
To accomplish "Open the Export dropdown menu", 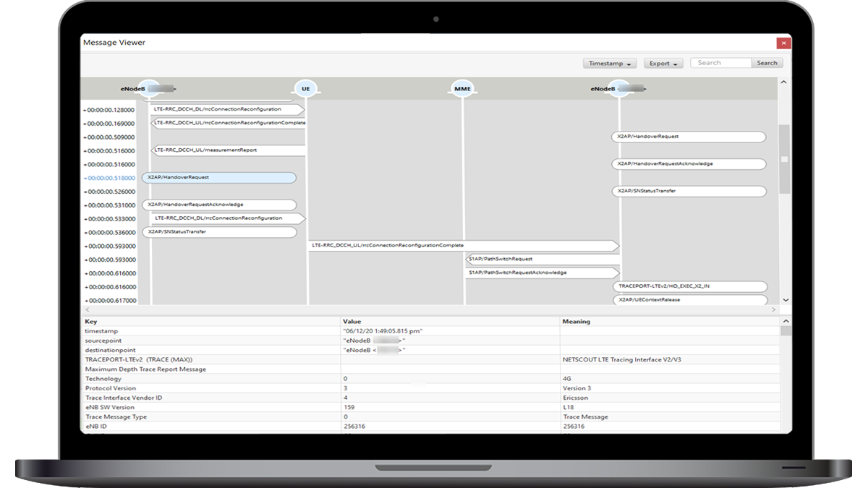I will pyautogui.click(x=663, y=64).
